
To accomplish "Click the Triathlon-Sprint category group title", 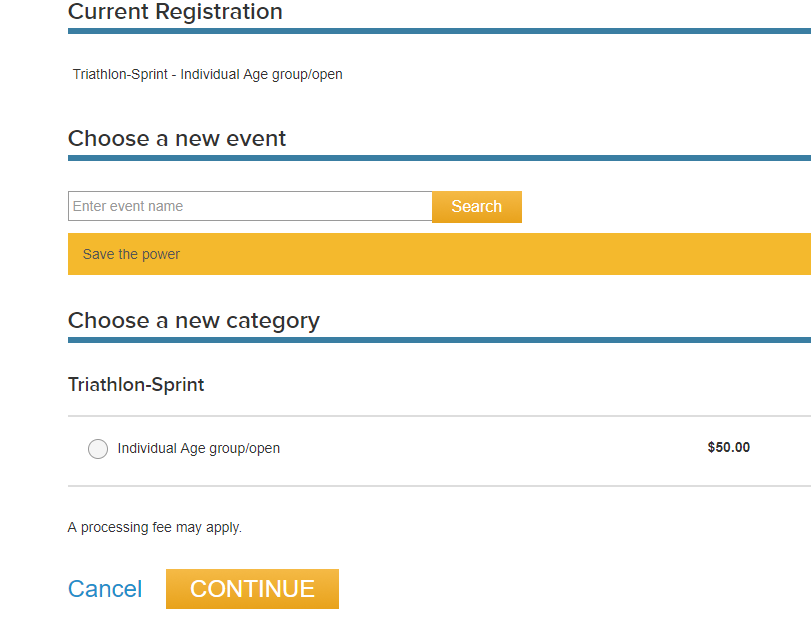I will click(x=136, y=385).
